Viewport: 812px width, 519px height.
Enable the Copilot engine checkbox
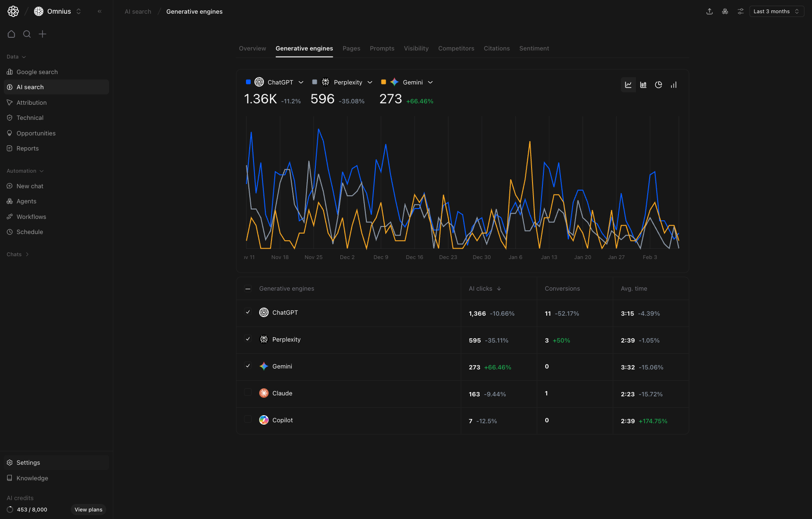pyautogui.click(x=248, y=419)
